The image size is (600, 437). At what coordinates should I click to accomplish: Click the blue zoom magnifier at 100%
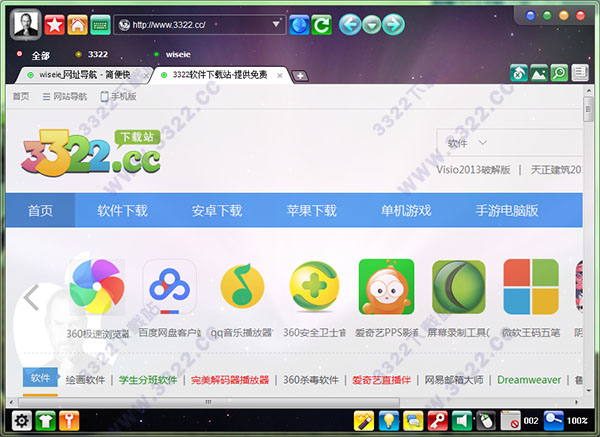(x=553, y=421)
